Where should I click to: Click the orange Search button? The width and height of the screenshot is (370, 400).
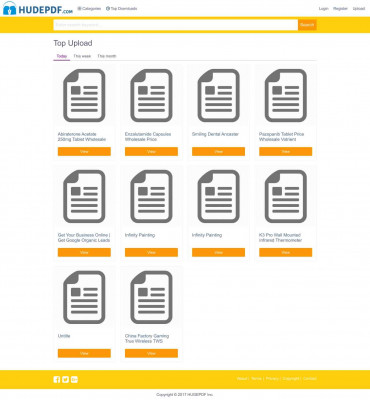pos(307,25)
